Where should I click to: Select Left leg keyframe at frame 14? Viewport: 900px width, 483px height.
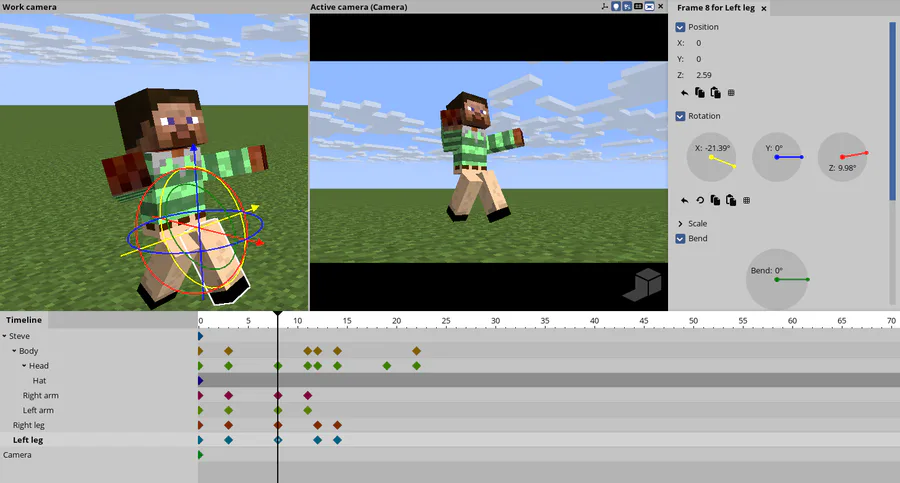(x=338, y=440)
